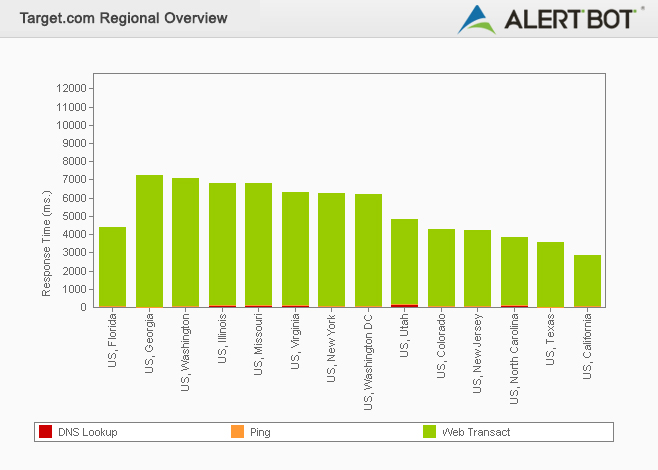Click the US, Washington bar

[x=185, y=243]
